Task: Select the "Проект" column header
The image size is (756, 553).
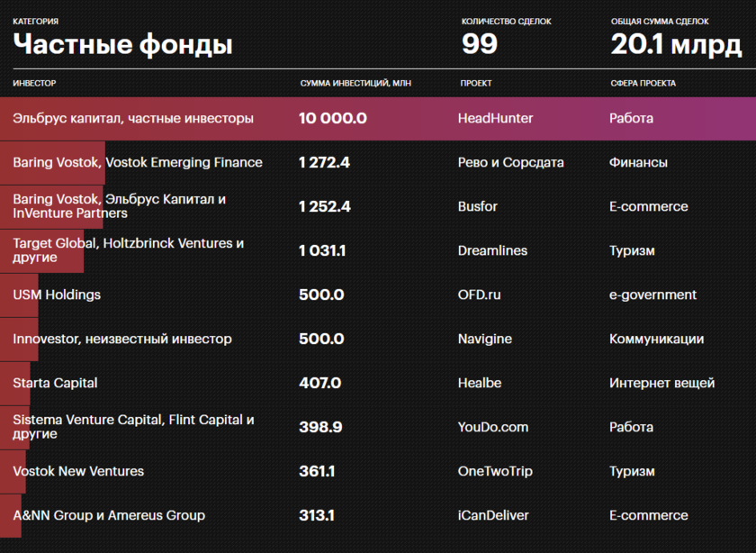Action: point(476,83)
